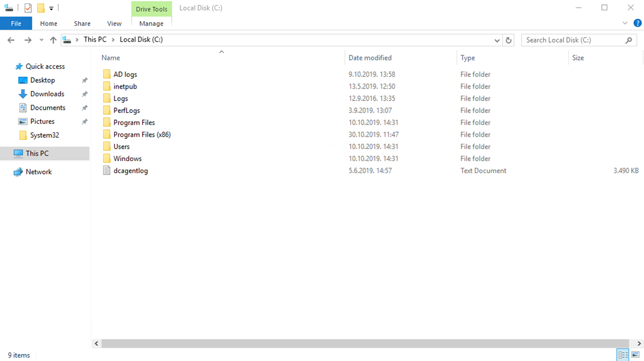The width and height of the screenshot is (644, 361).
Task: Navigate up one level with Up arrow
Action: click(53, 40)
